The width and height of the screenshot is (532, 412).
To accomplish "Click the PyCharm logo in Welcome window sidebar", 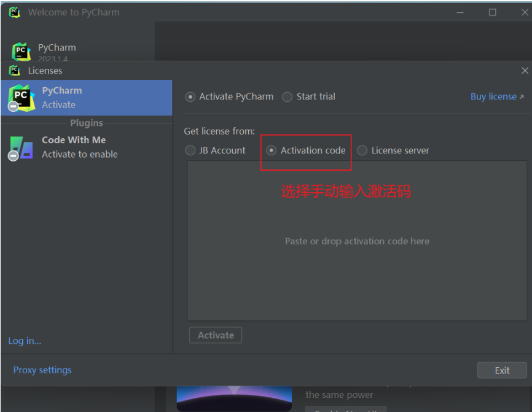I will pyautogui.click(x=22, y=52).
